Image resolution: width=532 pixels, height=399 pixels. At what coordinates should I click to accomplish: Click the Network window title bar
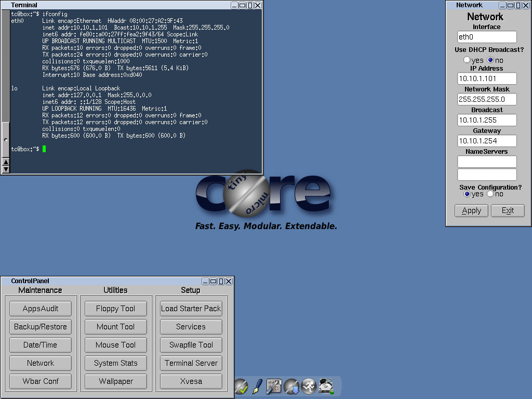[473, 5]
